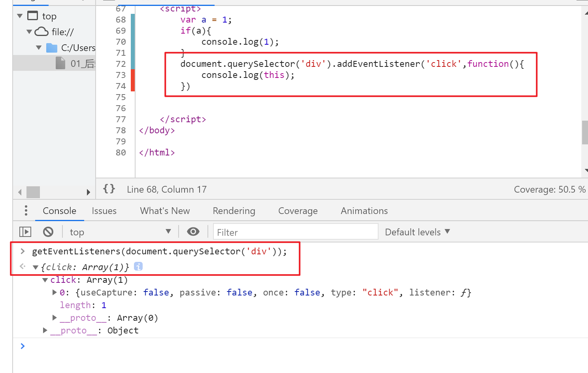
Task: Open the Animations tab
Action: [364, 211]
